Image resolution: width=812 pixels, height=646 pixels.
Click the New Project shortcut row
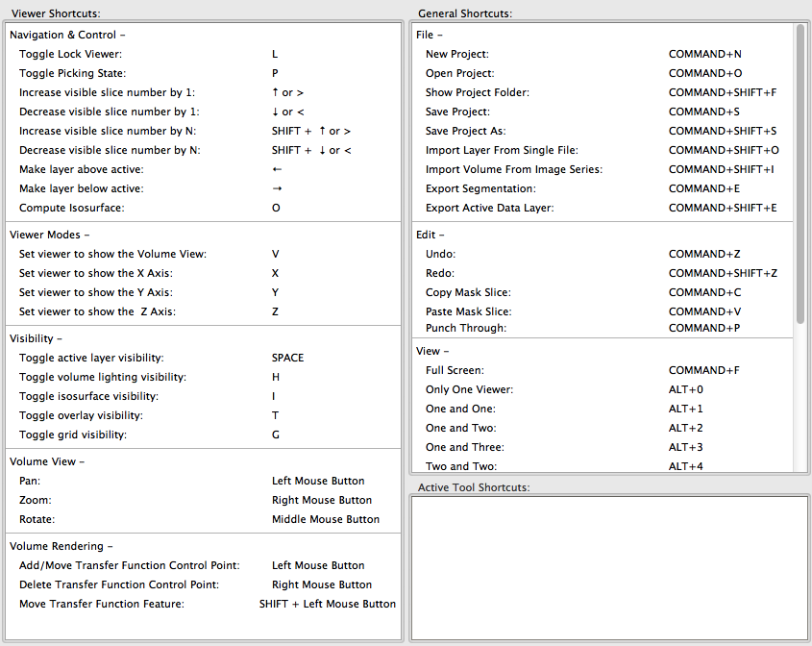click(603, 54)
